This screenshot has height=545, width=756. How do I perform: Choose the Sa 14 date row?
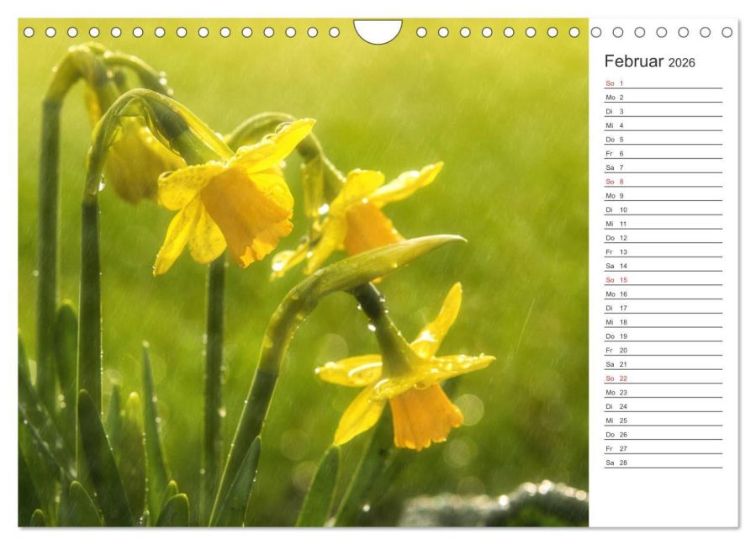click(x=663, y=267)
